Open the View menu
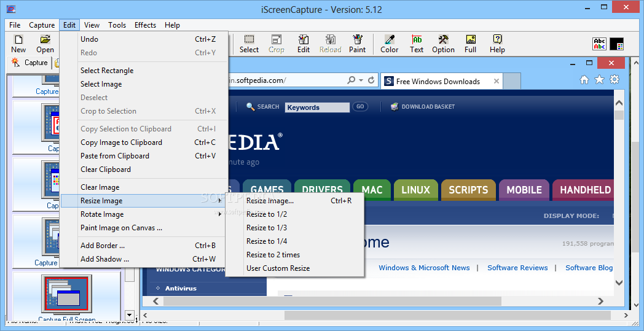 click(92, 25)
